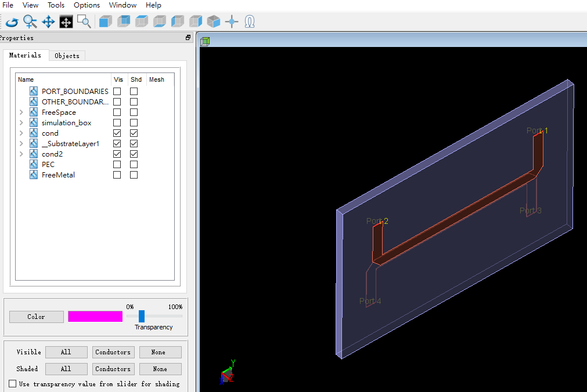Tick 'Use transparency value from slider' checkbox
The height and width of the screenshot is (392, 587).
tap(12, 384)
